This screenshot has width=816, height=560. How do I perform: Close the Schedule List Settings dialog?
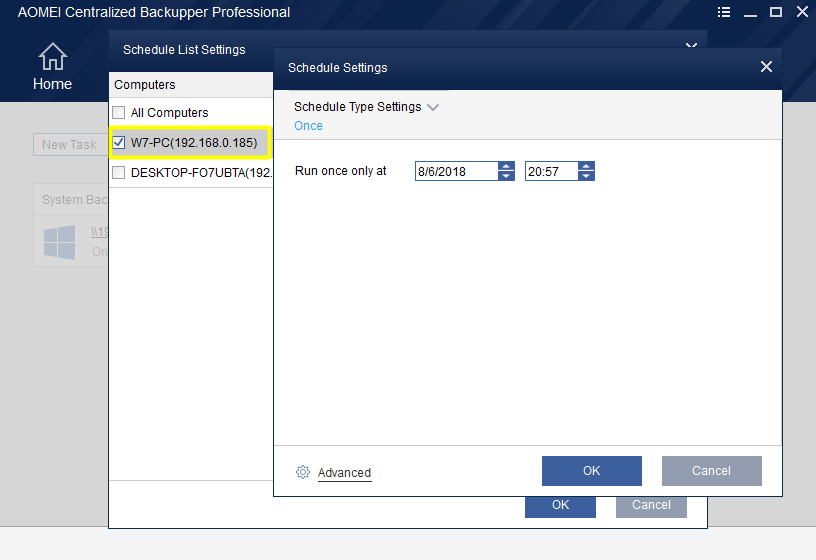pyautogui.click(x=691, y=45)
